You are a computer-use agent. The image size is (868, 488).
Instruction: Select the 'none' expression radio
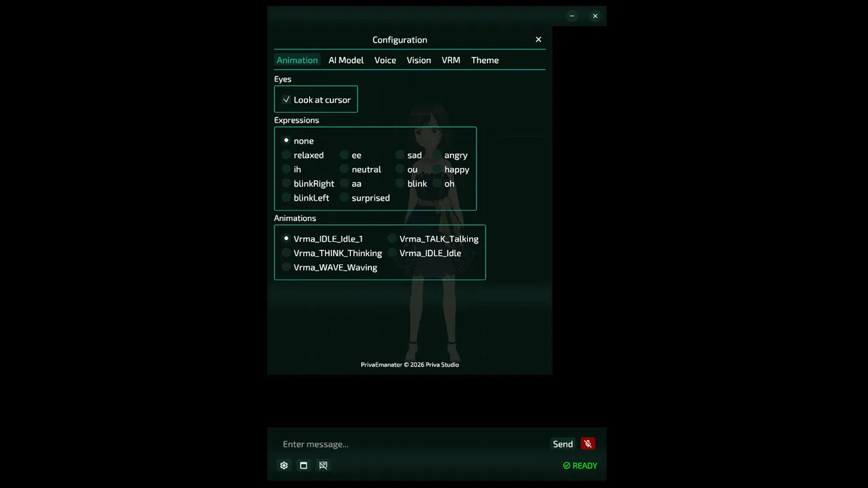click(286, 140)
